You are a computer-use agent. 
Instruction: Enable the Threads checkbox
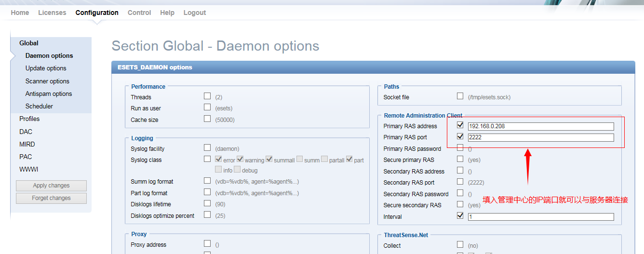(207, 96)
